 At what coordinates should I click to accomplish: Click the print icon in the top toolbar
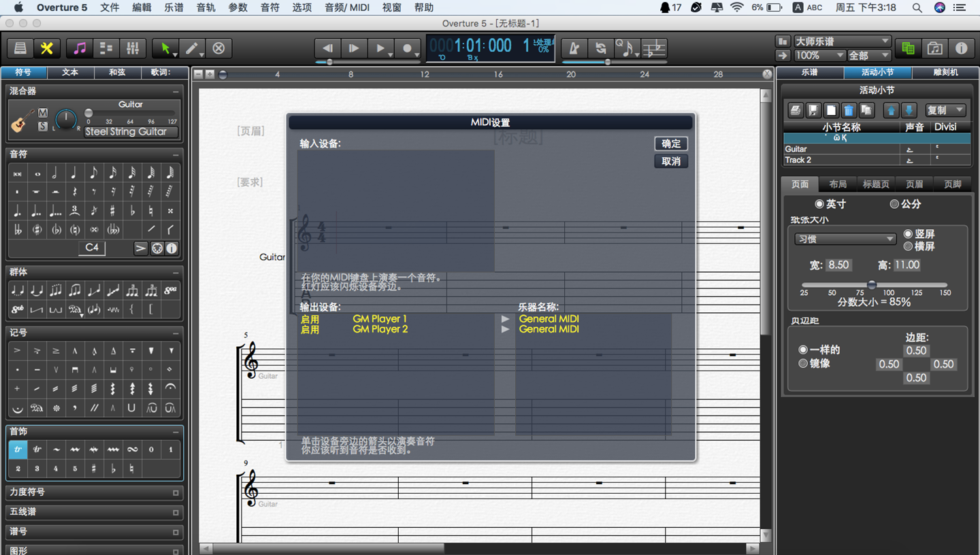20,48
